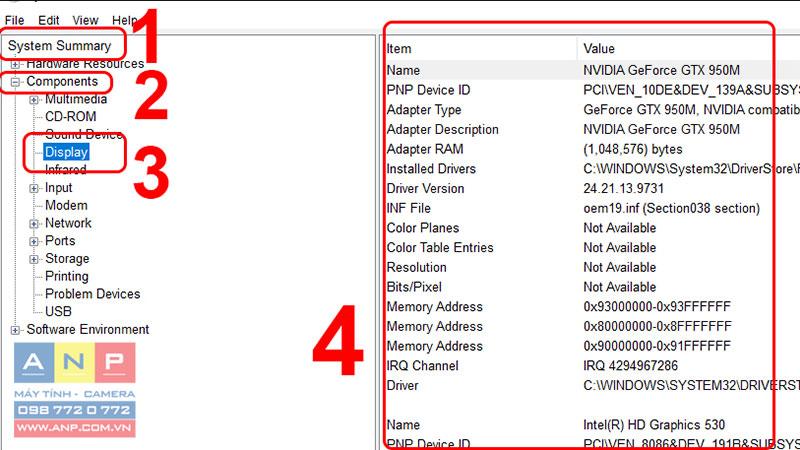This screenshot has height=450, width=800.
Task: Select the Components tree item
Action: click(62, 82)
